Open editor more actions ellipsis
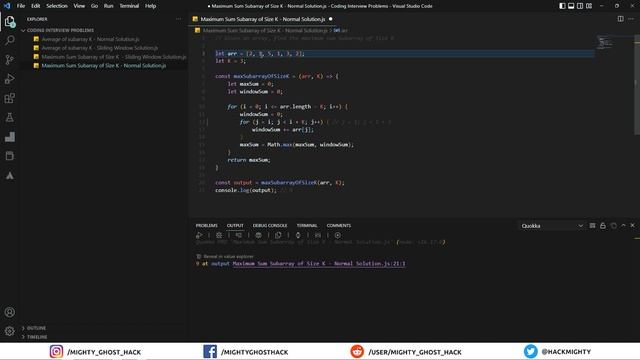 click(x=631, y=19)
